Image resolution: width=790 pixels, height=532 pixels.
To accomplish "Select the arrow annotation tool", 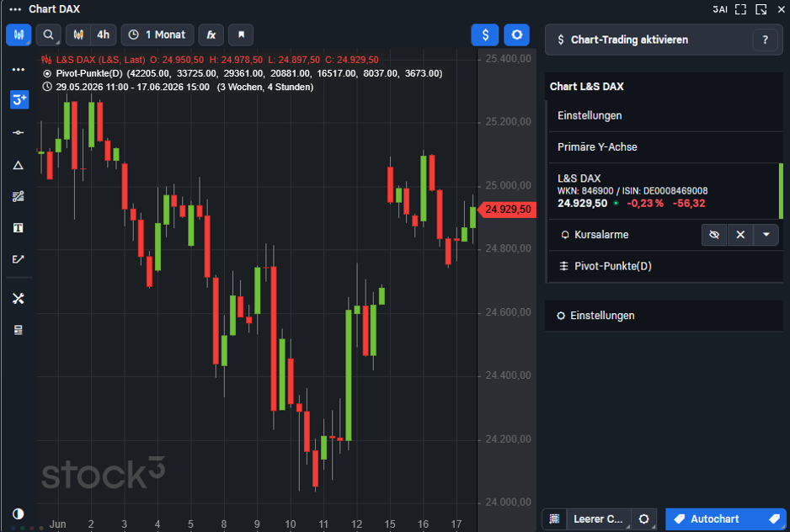I will pos(19,259).
